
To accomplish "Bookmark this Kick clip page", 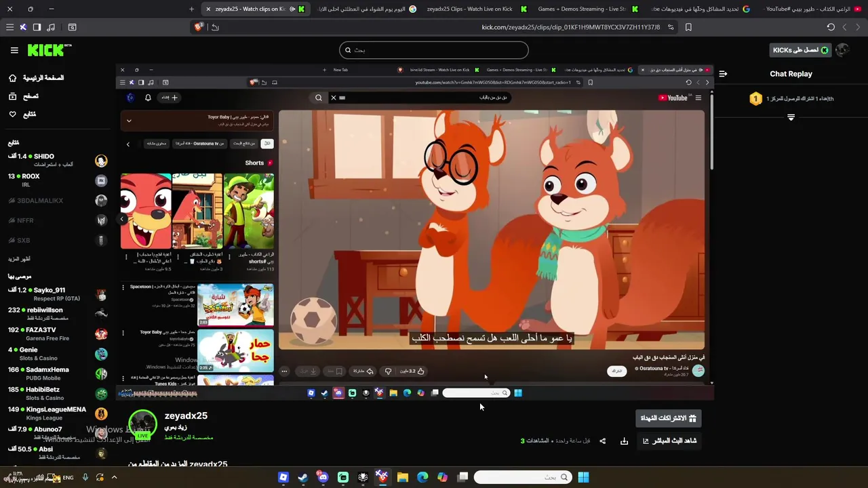I will click(688, 27).
